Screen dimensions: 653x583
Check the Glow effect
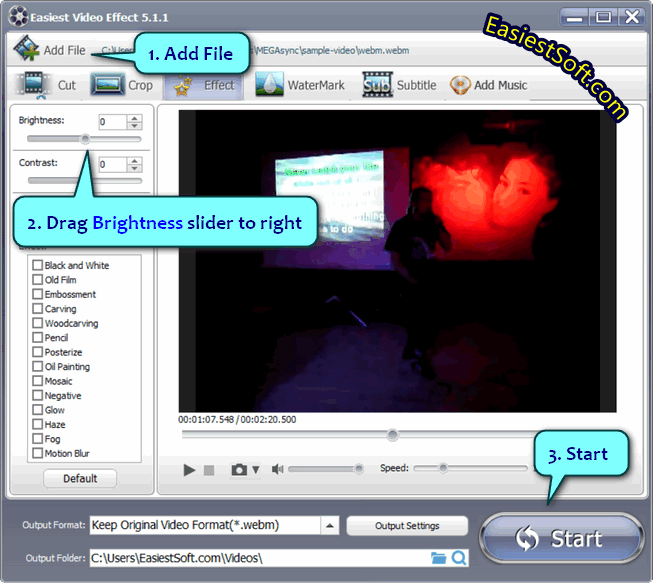coord(37,410)
